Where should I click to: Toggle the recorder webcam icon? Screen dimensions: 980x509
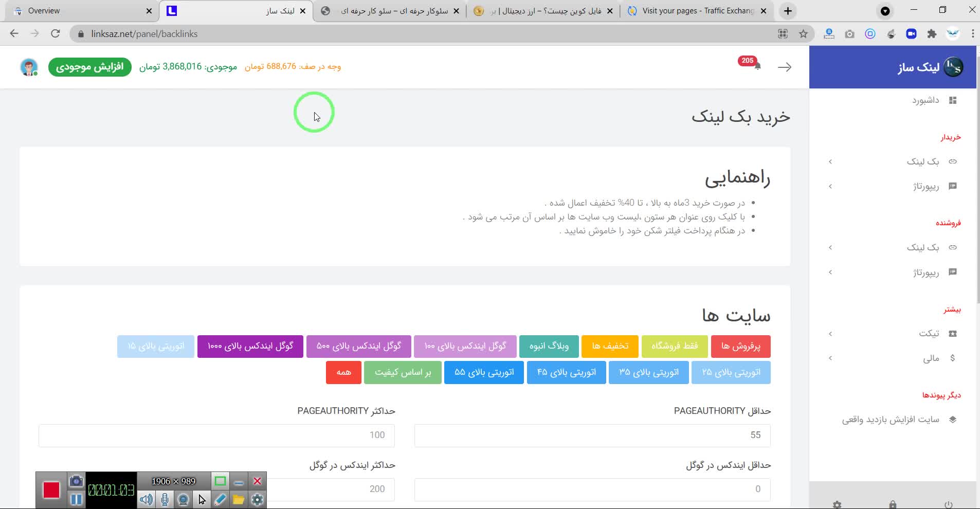(x=183, y=499)
